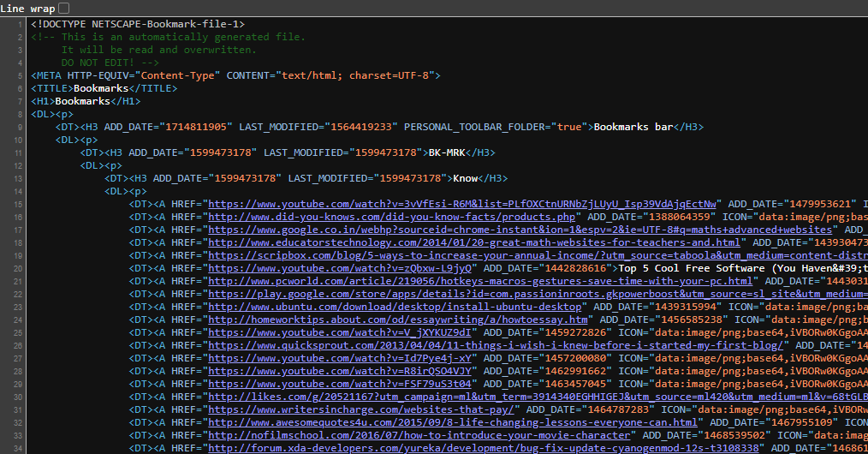This screenshot has width=868, height=454.
Task: Open the youtube.com watch?v=Id7Pye4j-xY link
Action: point(340,358)
